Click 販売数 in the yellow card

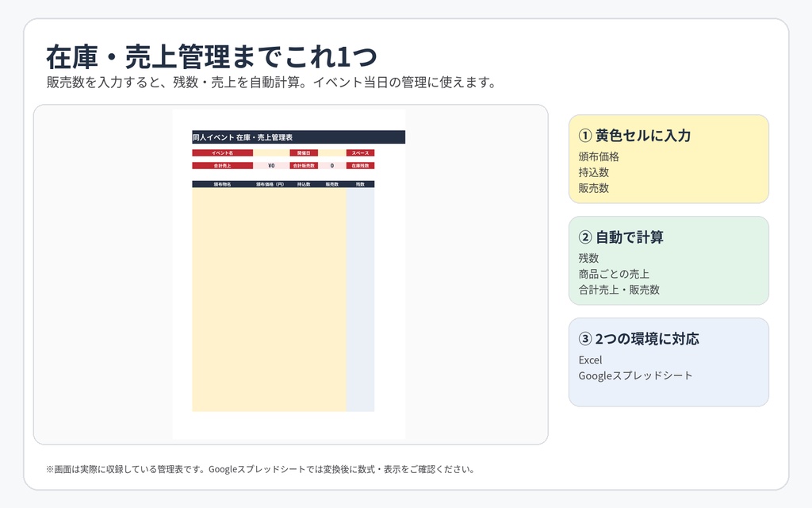click(x=593, y=188)
